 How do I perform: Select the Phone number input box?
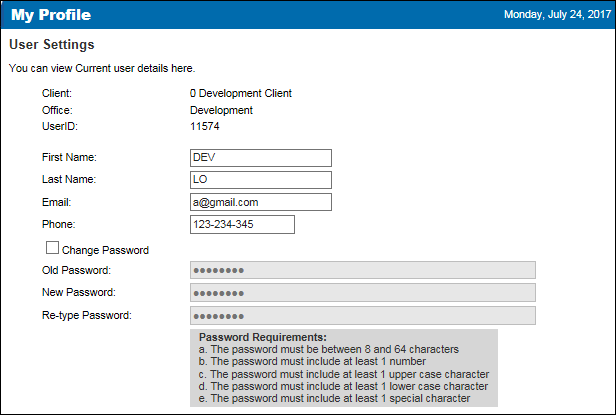[x=242, y=224]
